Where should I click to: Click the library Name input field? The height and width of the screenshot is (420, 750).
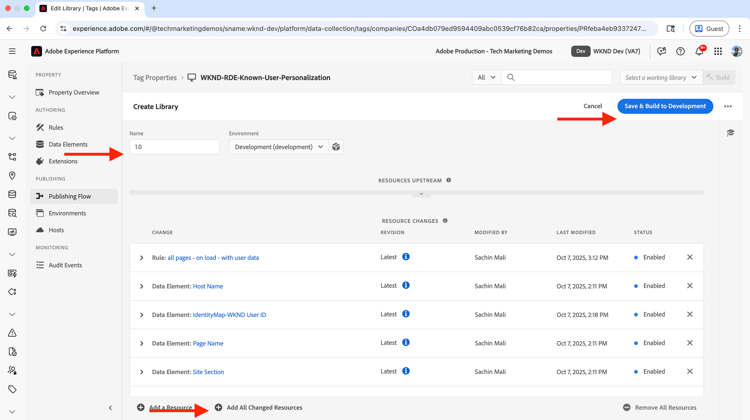pos(175,147)
